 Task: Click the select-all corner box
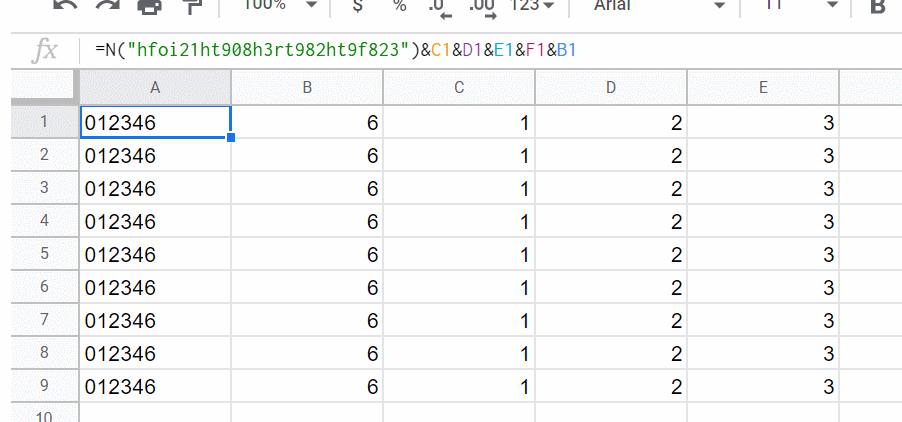click(x=43, y=87)
